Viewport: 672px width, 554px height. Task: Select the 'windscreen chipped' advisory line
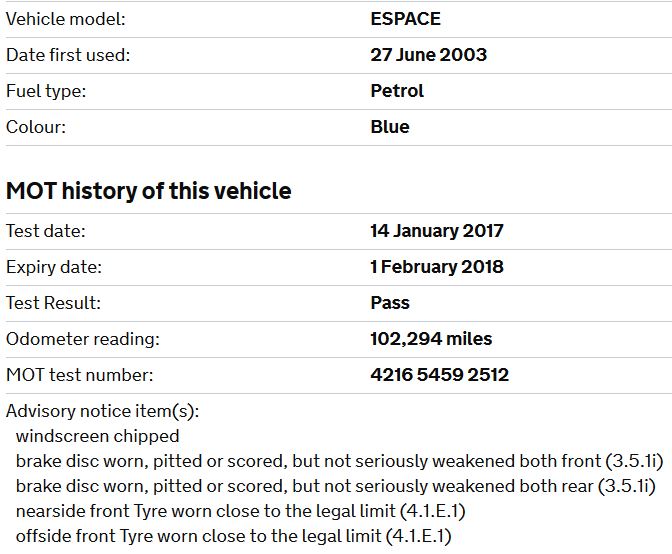98,436
